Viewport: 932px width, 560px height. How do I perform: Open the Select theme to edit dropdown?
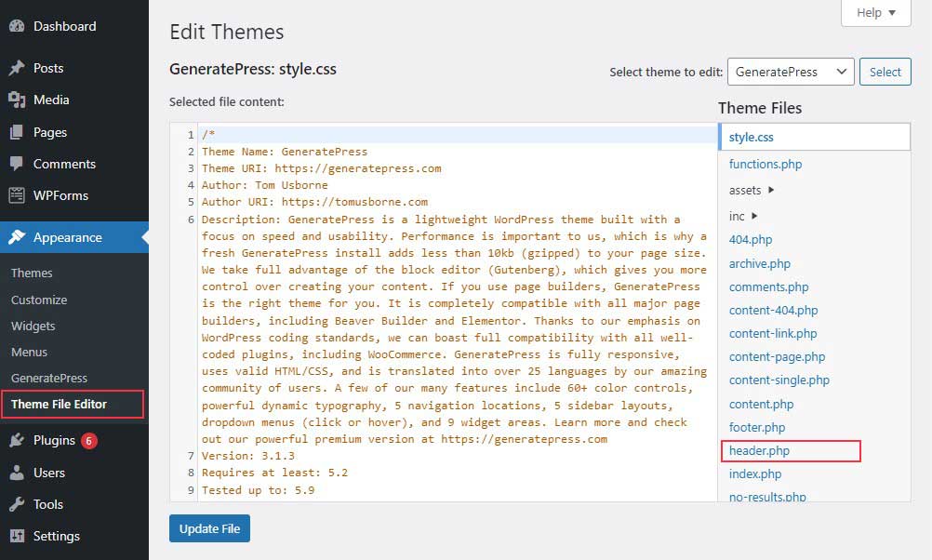click(790, 72)
